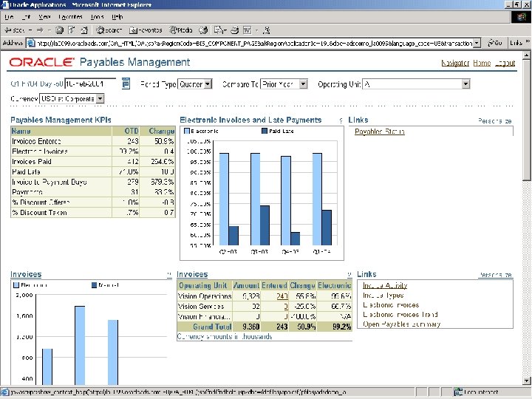Open the Tools menu
The width and height of the screenshot is (532, 399).
[x=97, y=16]
